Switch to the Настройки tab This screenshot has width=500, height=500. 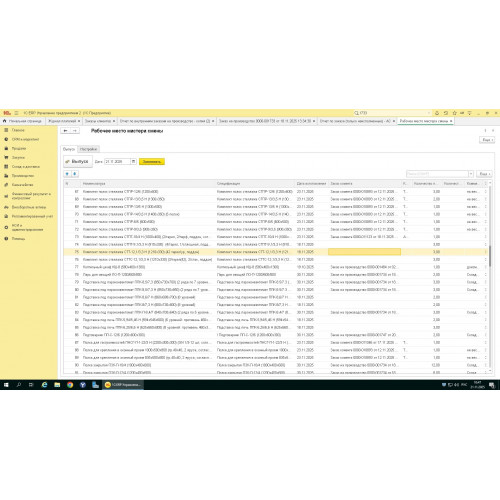88,149
